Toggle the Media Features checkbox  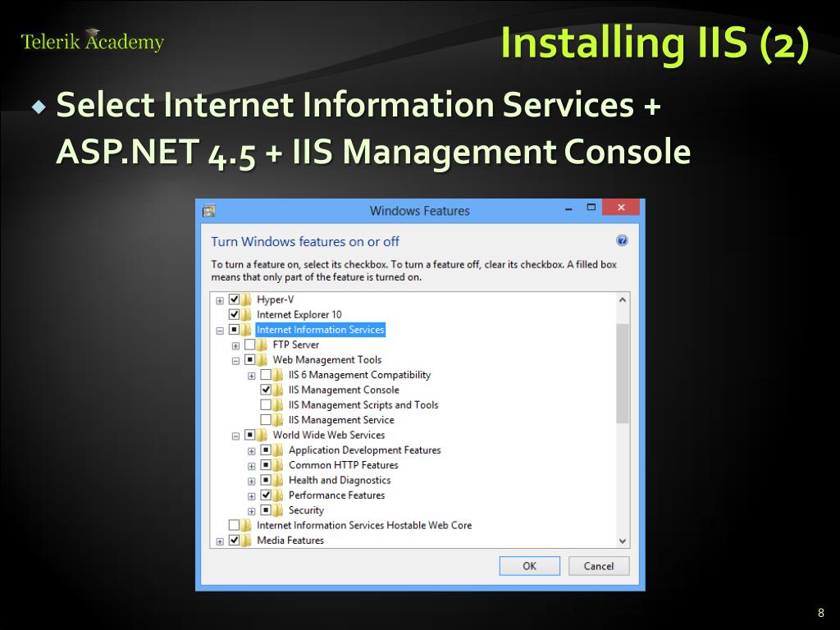click(234, 540)
